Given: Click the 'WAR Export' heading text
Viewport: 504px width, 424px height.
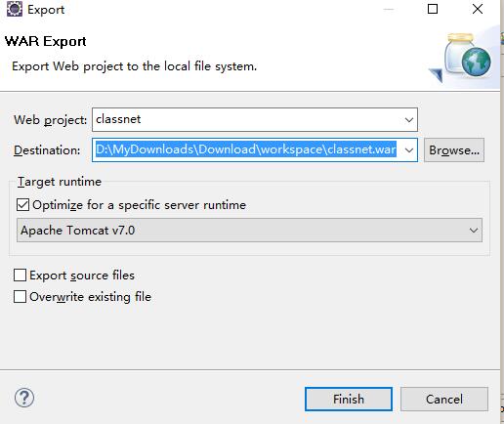Looking at the screenshot, I should 46,41.
